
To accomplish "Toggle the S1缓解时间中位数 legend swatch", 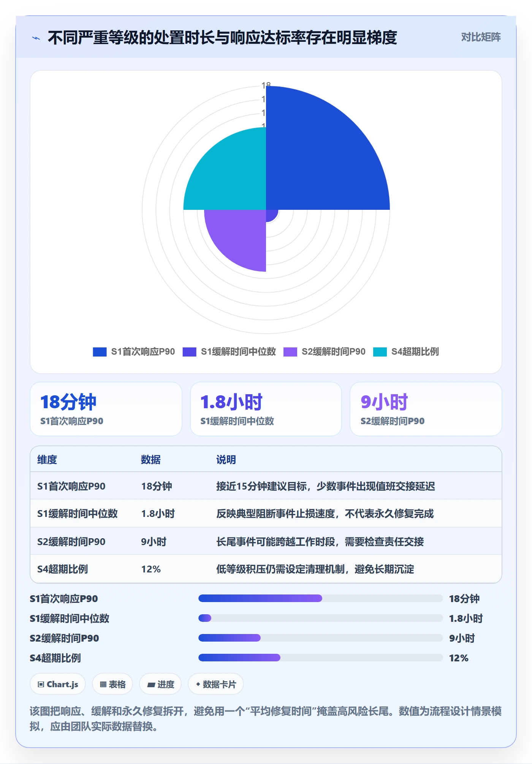I will [189, 352].
